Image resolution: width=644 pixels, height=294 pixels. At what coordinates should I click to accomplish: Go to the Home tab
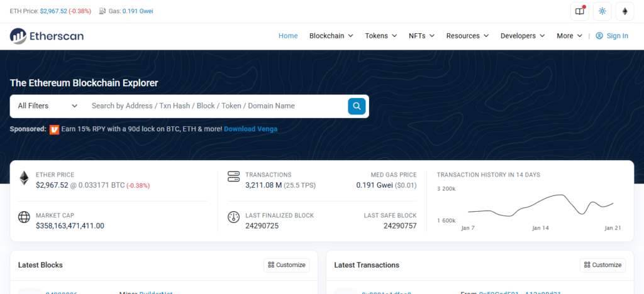tap(288, 36)
